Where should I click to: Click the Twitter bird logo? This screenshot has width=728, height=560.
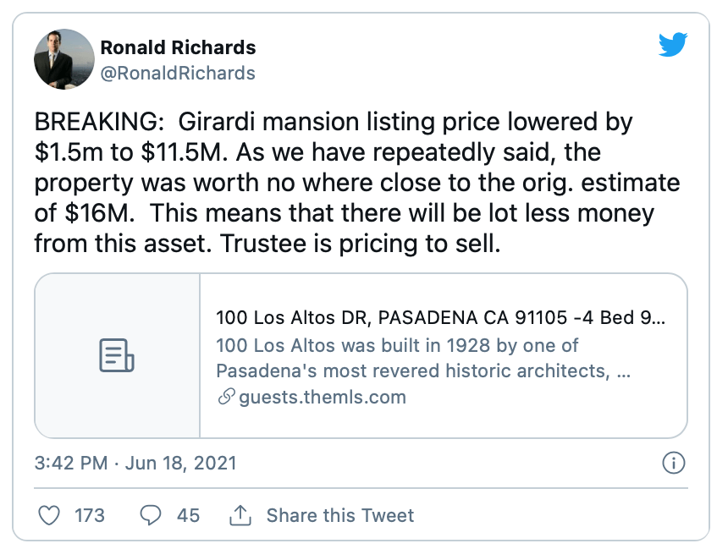pyautogui.click(x=673, y=45)
